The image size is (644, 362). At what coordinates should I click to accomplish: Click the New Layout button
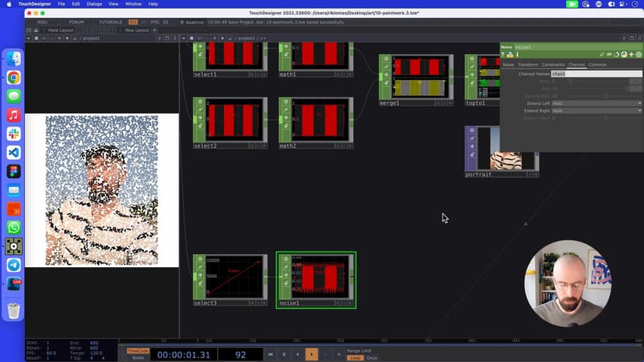coord(137,30)
